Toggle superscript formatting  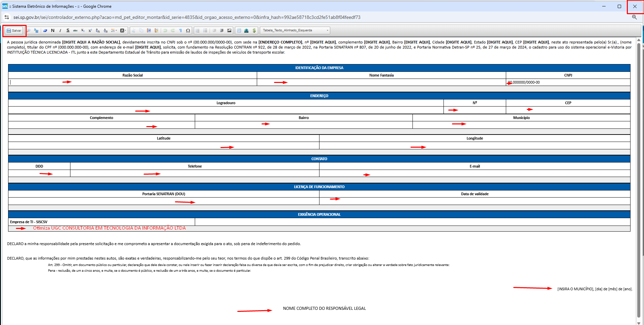tap(90, 31)
